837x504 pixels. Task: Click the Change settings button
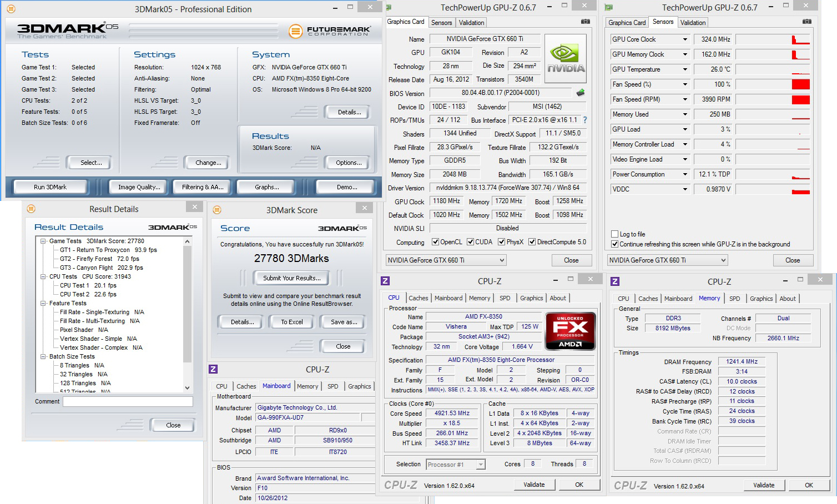(208, 163)
